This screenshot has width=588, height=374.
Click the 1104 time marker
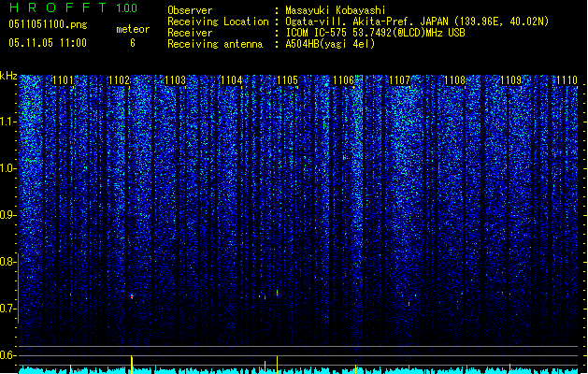point(232,80)
